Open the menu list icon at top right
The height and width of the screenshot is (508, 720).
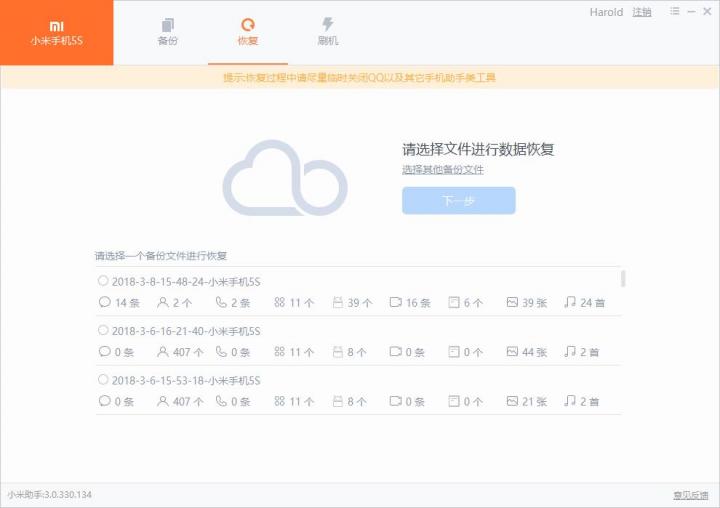pyautogui.click(x=674, y=11)
